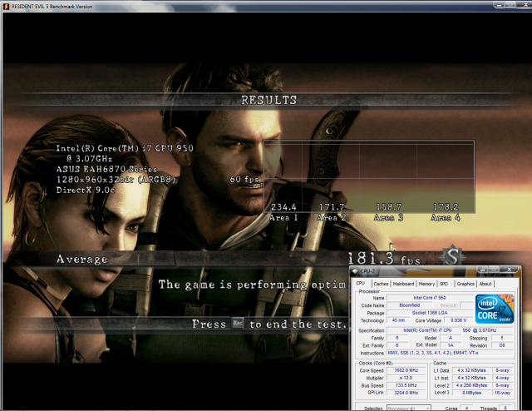Image resolution: width=532 pixels, height=411 pixels.
Task: Click the 'ASUS EAH6870 Series' GPU line
Action: 106,169
